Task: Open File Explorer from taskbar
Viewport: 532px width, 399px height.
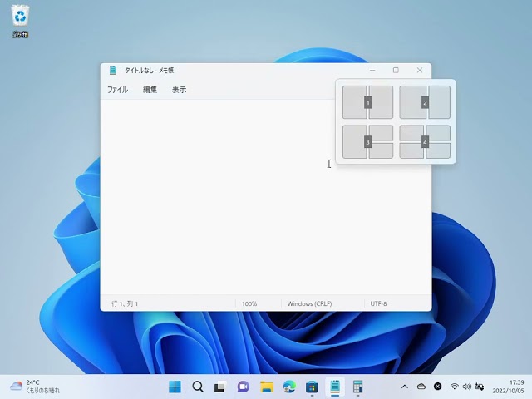Action: 266,387
